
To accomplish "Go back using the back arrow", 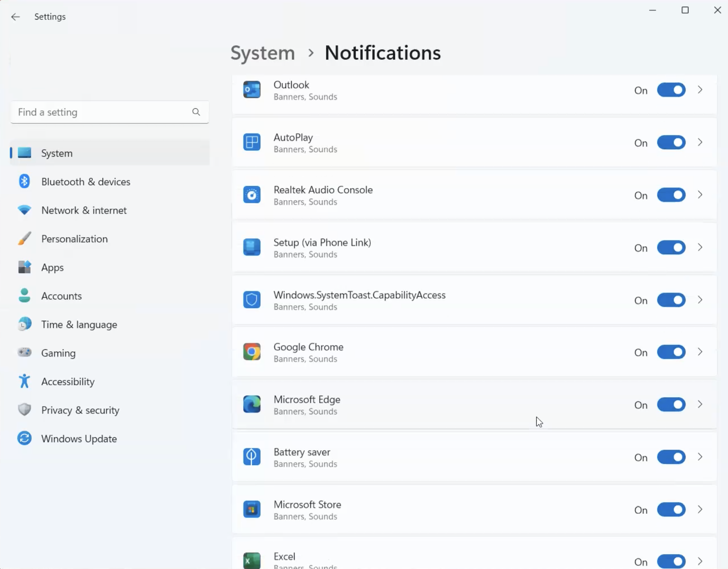I will tap(15, 17).
